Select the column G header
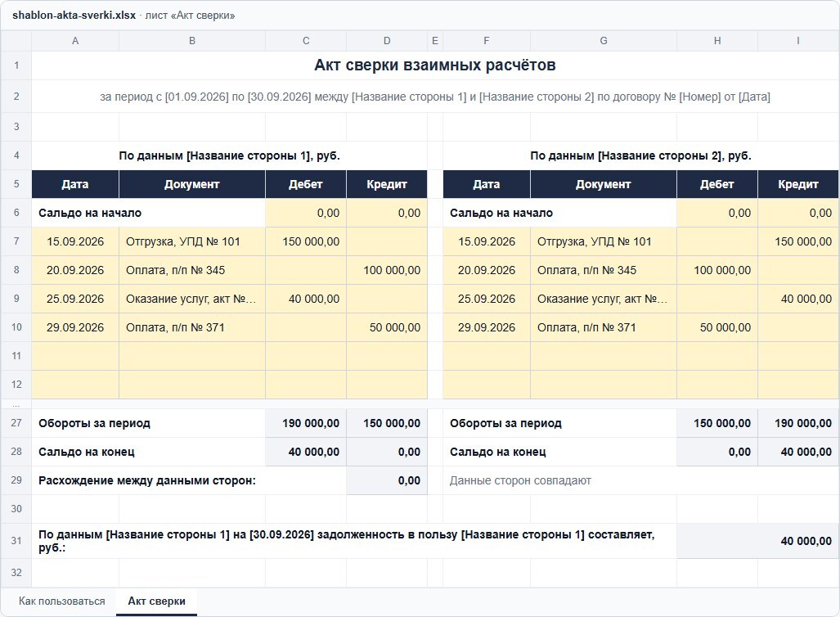This screenshot has height=617, width=840. [x=604, y=41]
